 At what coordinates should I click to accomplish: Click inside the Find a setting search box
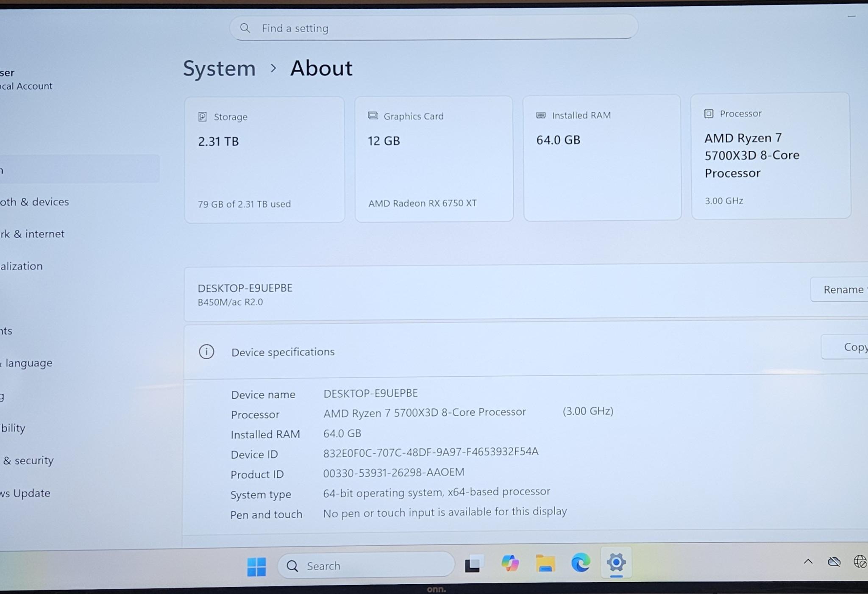433,28
